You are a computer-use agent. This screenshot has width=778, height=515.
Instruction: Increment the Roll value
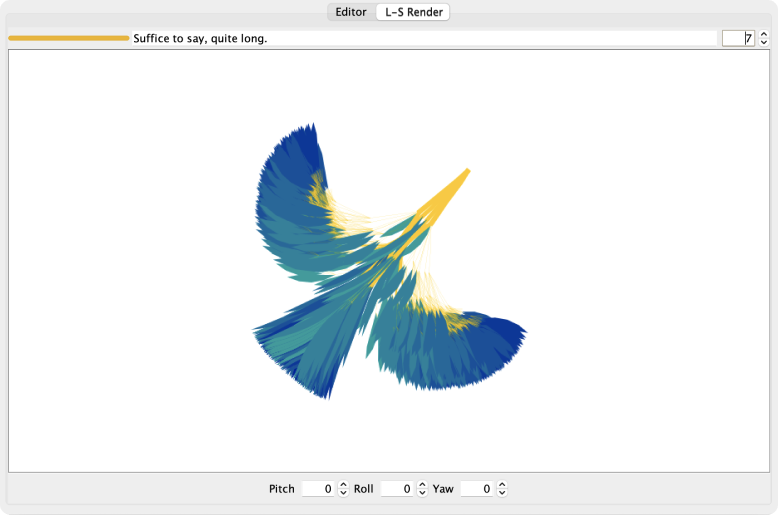(422, 485)
